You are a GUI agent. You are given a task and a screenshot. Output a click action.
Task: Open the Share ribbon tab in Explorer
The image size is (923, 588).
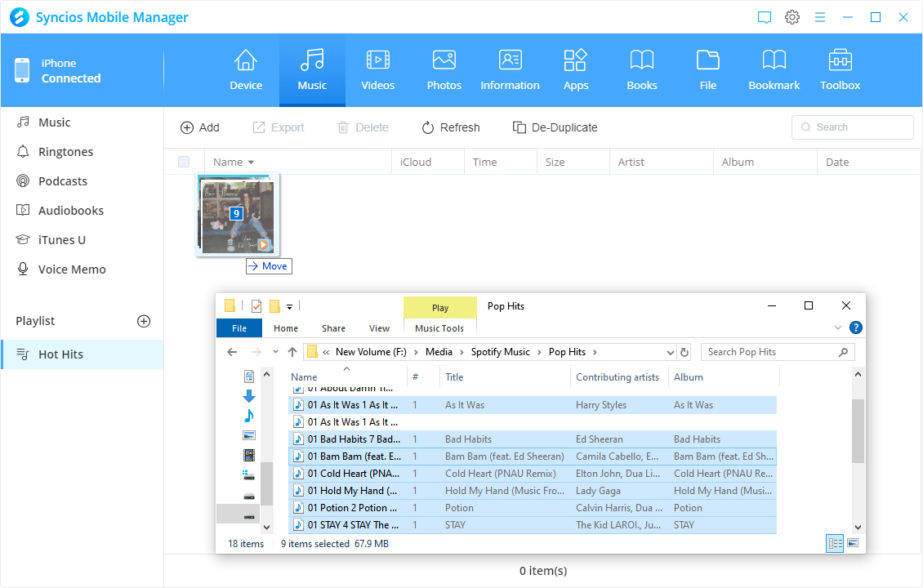point(333,328)
